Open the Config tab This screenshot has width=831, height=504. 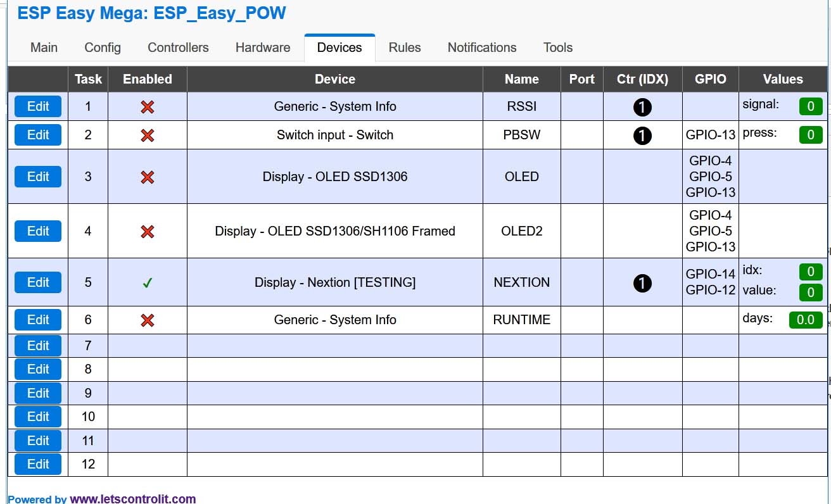tap(103, 47)
